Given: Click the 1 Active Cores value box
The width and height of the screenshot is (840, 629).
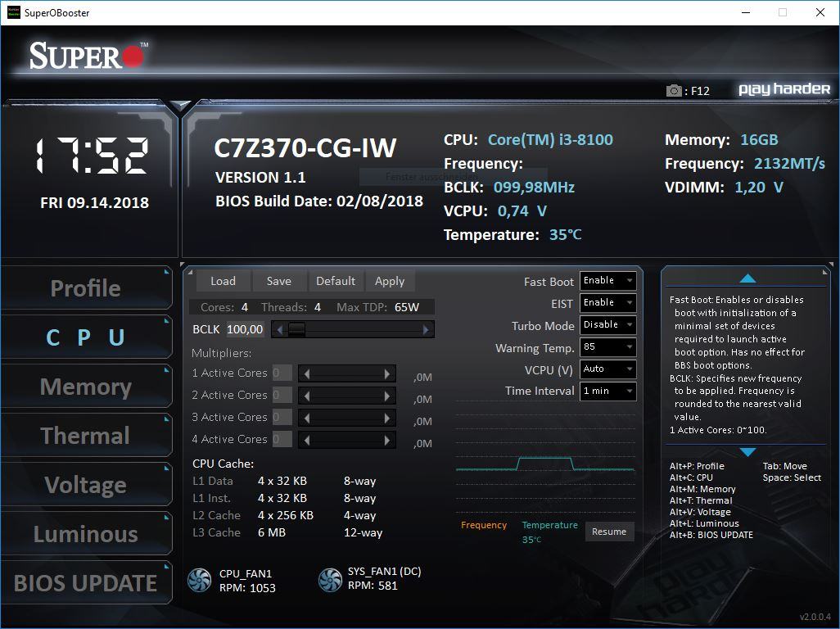Looking at the screenshot, I should coord(282,373).
